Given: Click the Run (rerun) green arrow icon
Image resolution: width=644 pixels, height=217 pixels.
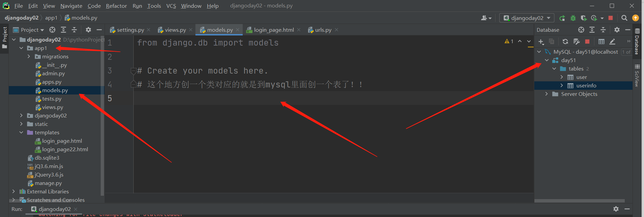Looking at the screenshot, I should click(562, 18).
